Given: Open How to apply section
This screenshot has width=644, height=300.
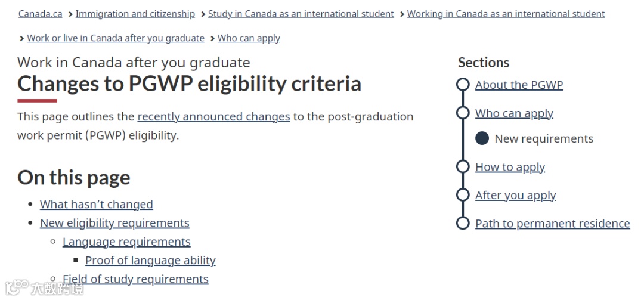Looking at the screenshot, I should [510, 167].
